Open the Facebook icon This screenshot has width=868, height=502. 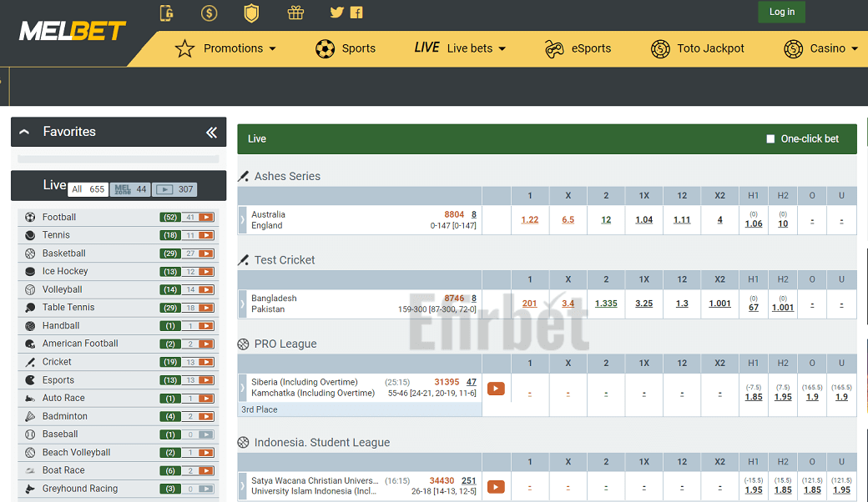(x=356, y=13)
